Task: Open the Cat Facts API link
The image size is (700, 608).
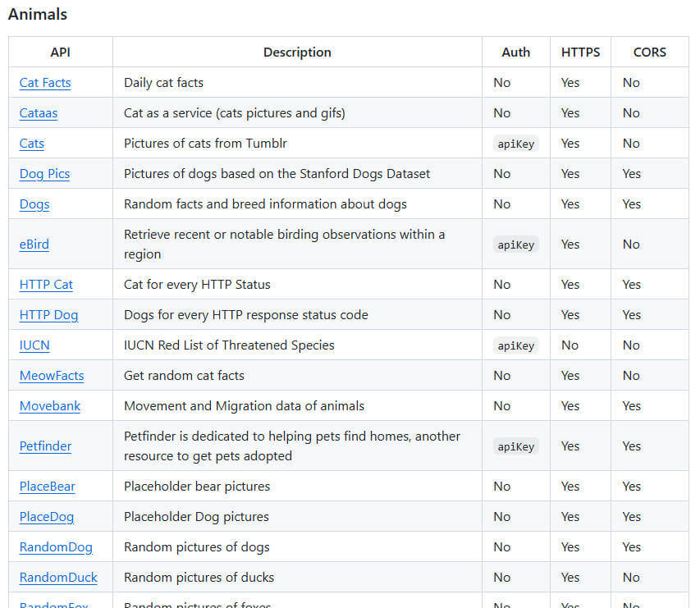Action: 45,83
